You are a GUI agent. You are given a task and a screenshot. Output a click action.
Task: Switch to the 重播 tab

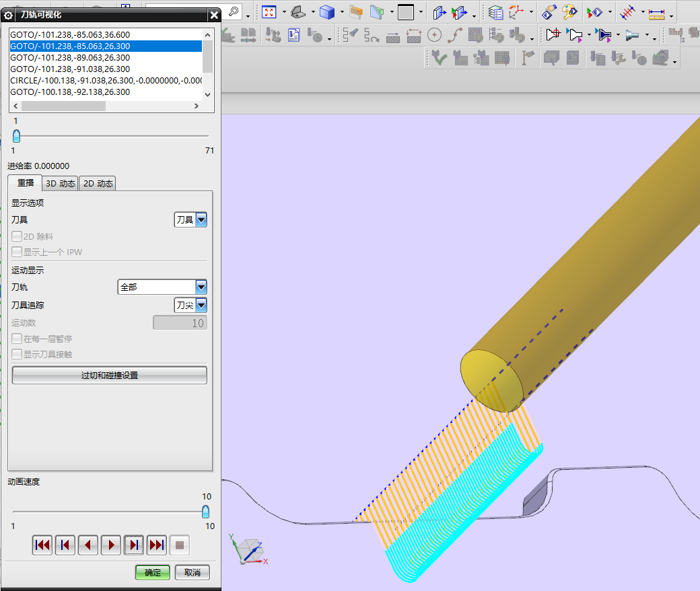pos(26,183)
